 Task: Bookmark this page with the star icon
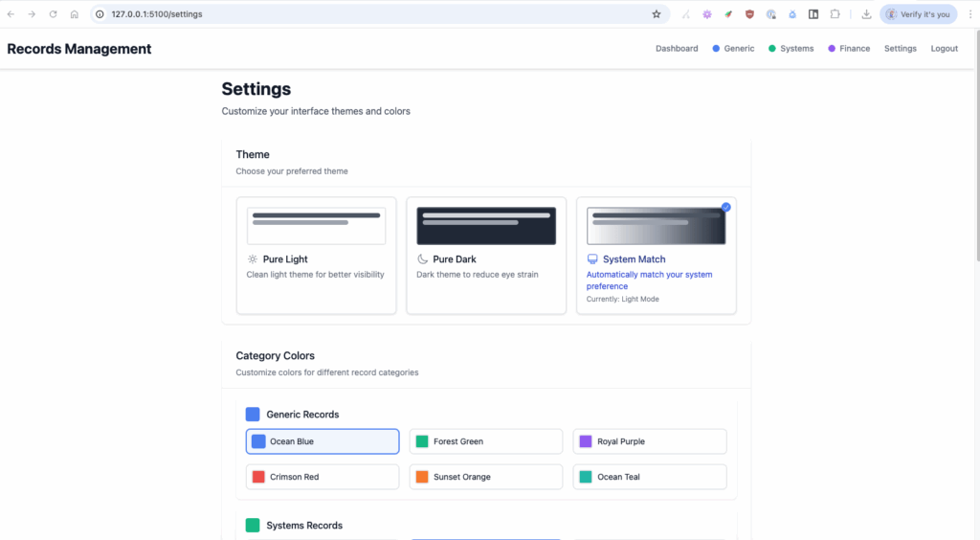pyautogui.click(x=657, y=14)
